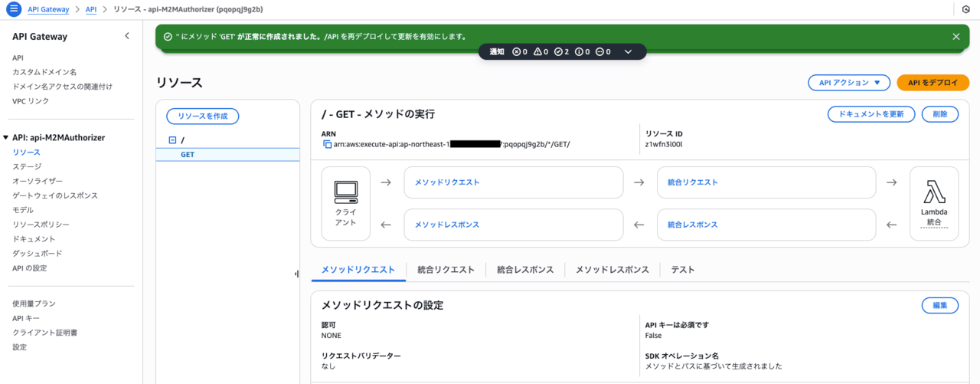Click the Lambda integration icon
The width and height of the screenshot is (980, 384).
[x=934, y=192]
